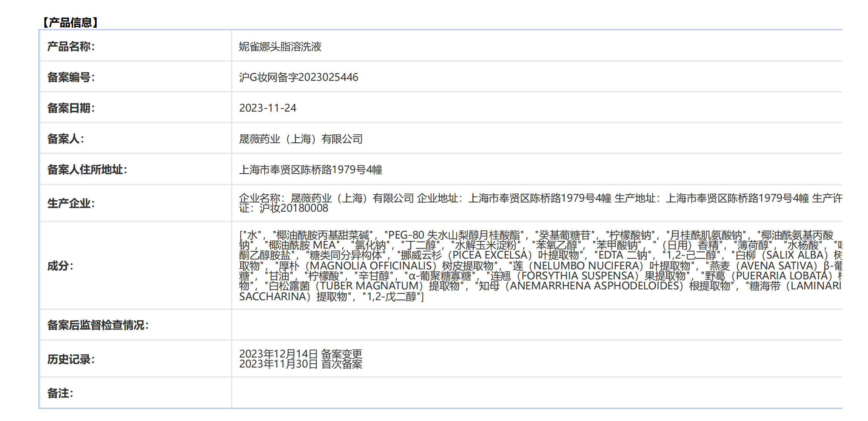The image size is (868, 421).
Task: Click registration number 沪G妆网备字2023025446
Action: pos(298,77)
